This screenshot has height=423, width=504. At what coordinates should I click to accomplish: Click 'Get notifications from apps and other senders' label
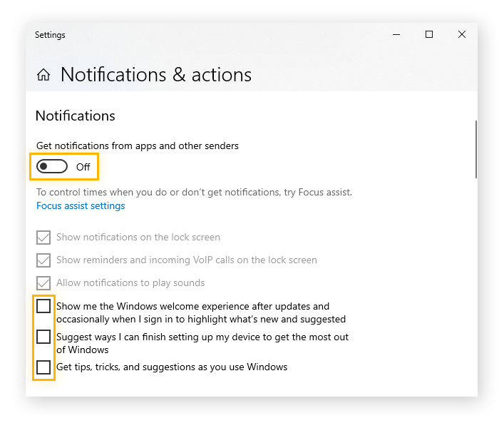coord(138,146)
